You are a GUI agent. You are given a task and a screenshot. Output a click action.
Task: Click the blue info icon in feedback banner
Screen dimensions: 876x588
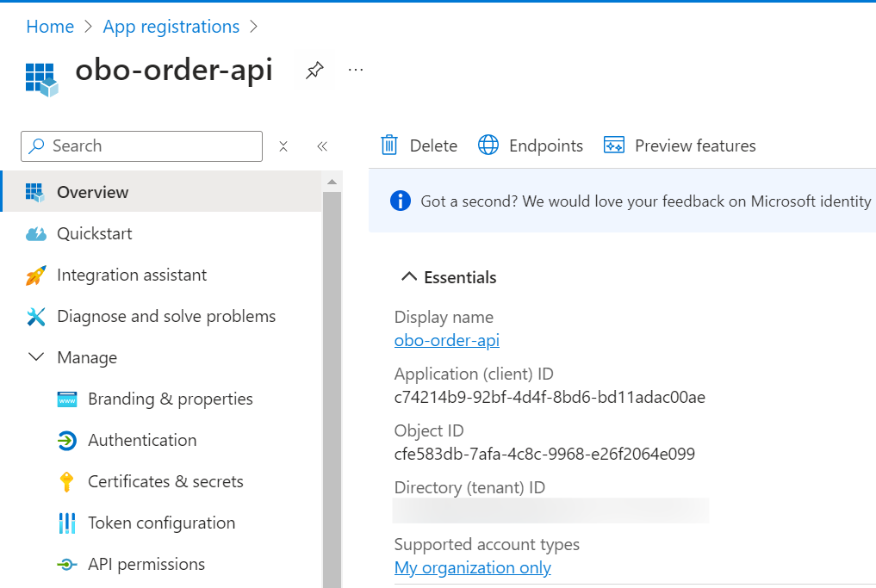pyautogui.click(x=400, y=201)
